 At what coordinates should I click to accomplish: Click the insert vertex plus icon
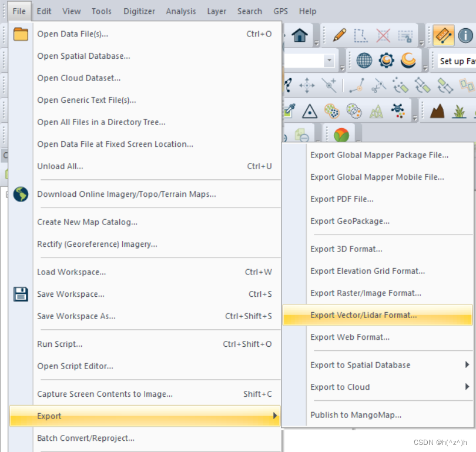point(329,85)
